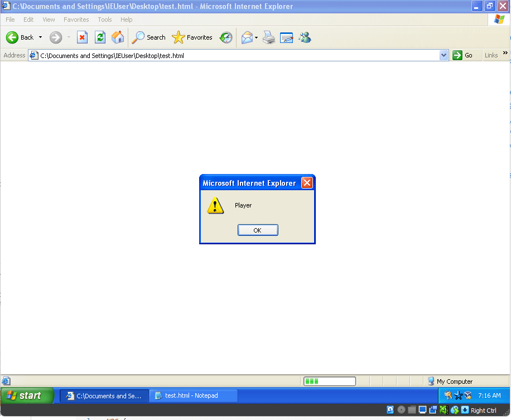Switch to test.html - Notepad taskbar button
511x420 pixels.
(194, 395)
